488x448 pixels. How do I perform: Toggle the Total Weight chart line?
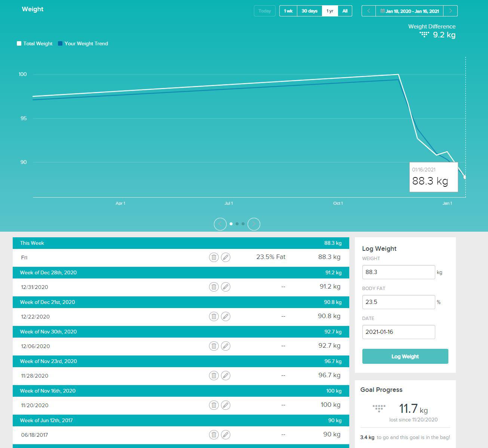pos(19,43)
